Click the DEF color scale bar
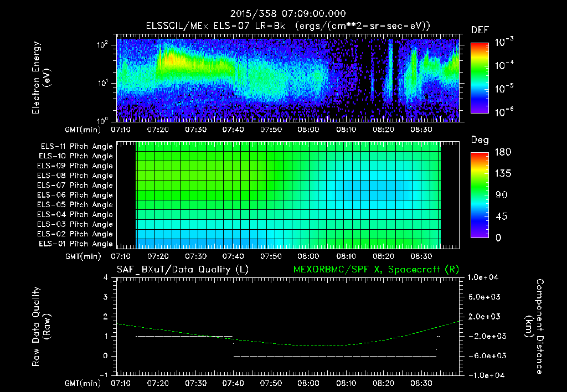Image resolution: width=567 pixels, height=392 pixels. [480, 78]
